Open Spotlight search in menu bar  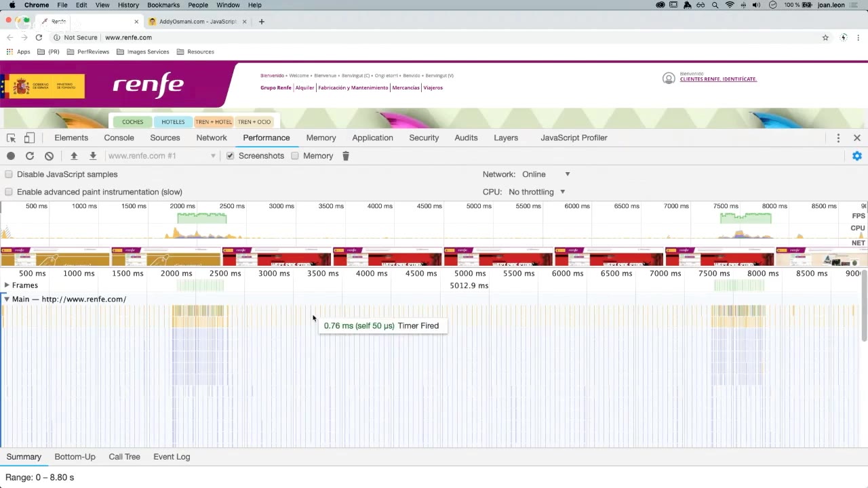[x=715, y=5]
